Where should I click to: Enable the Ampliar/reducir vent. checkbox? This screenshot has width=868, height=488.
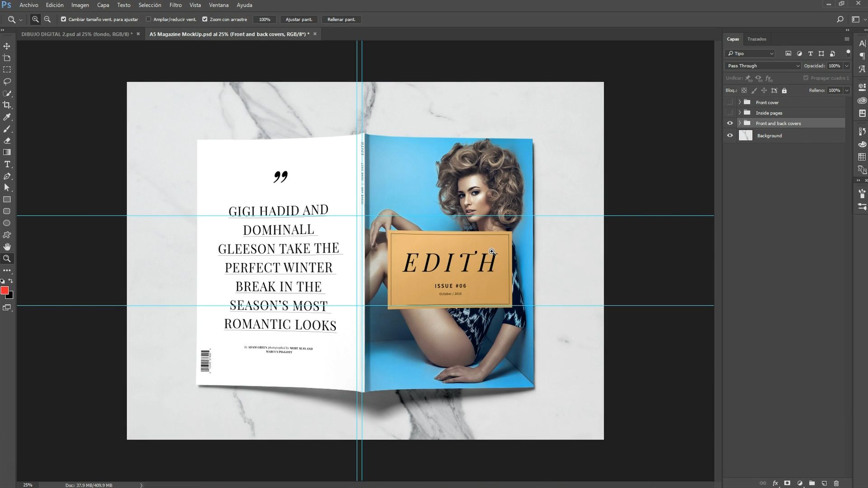tap(148, 19)
